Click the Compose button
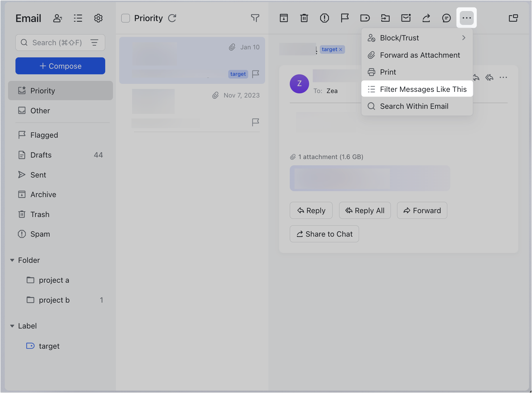The height and width of the screenshot is (393, 532). pyautogui.click(x=60, y=66)
